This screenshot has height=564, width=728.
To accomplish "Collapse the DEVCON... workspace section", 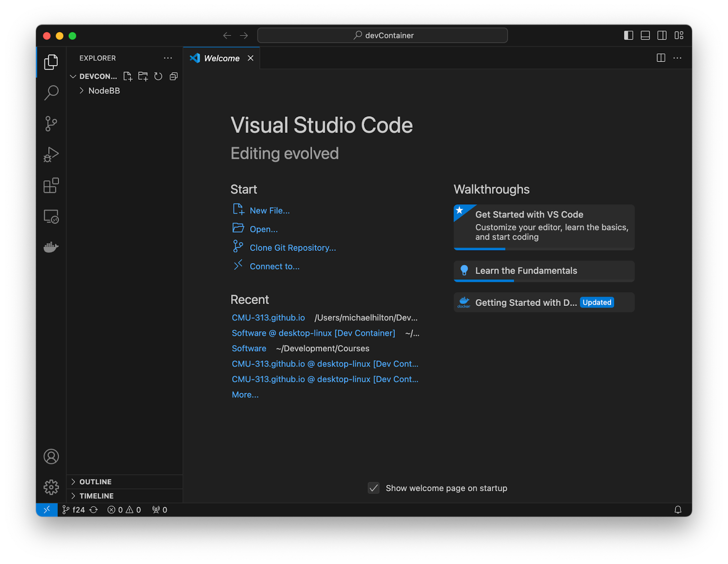I will click(94, 76).
